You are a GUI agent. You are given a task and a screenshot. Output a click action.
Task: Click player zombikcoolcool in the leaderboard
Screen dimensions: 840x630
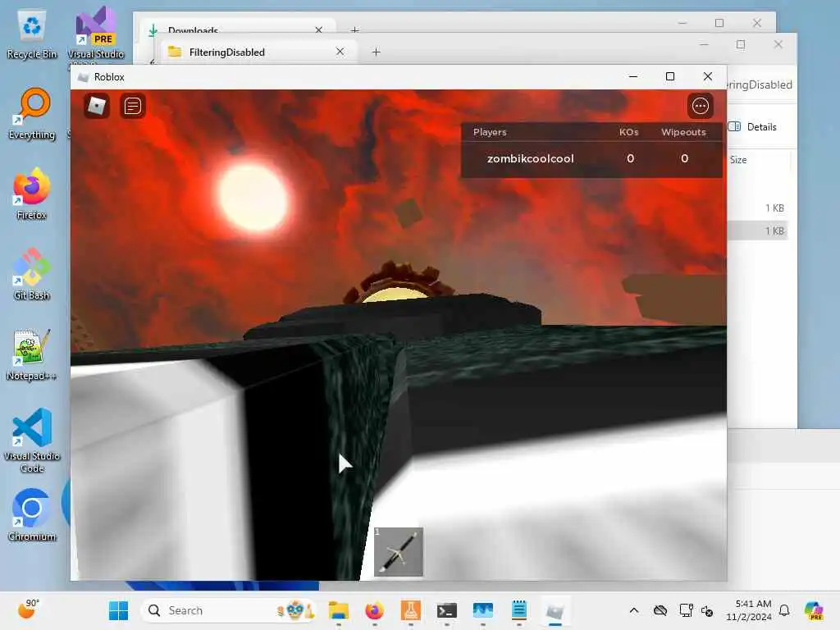coord(531,158)
